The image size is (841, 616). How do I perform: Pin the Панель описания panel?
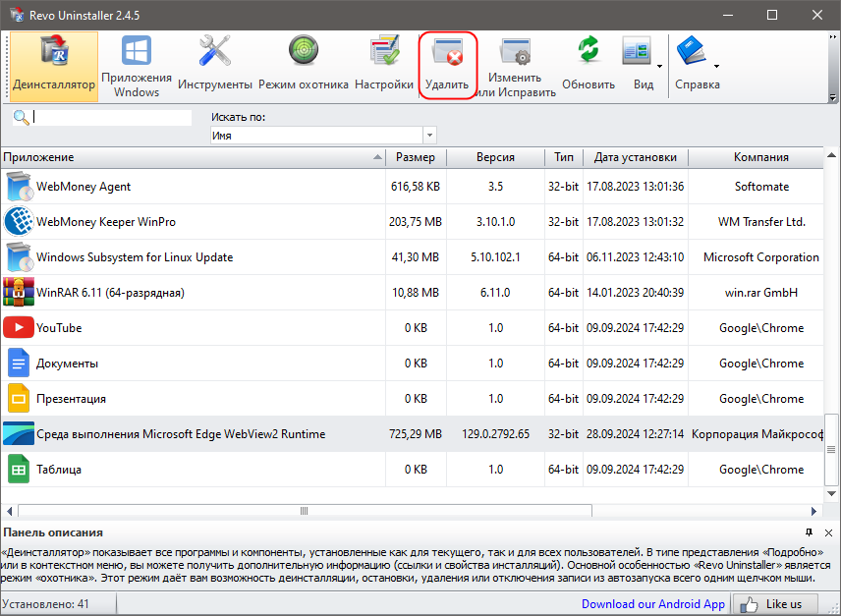click(809, 532)
